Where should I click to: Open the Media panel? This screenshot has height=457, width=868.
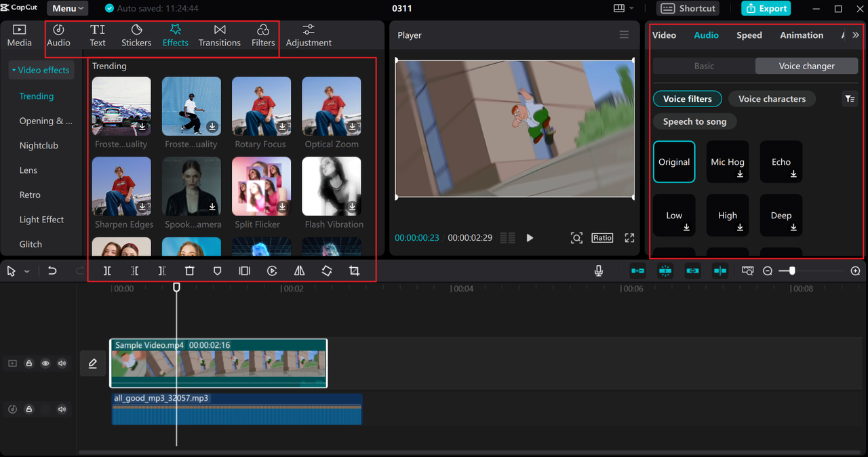19,36
